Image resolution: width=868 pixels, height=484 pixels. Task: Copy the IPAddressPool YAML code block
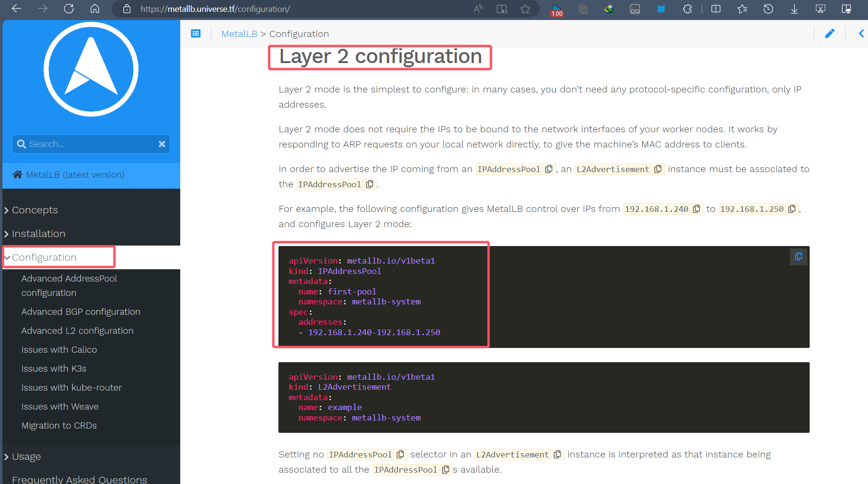798,256
